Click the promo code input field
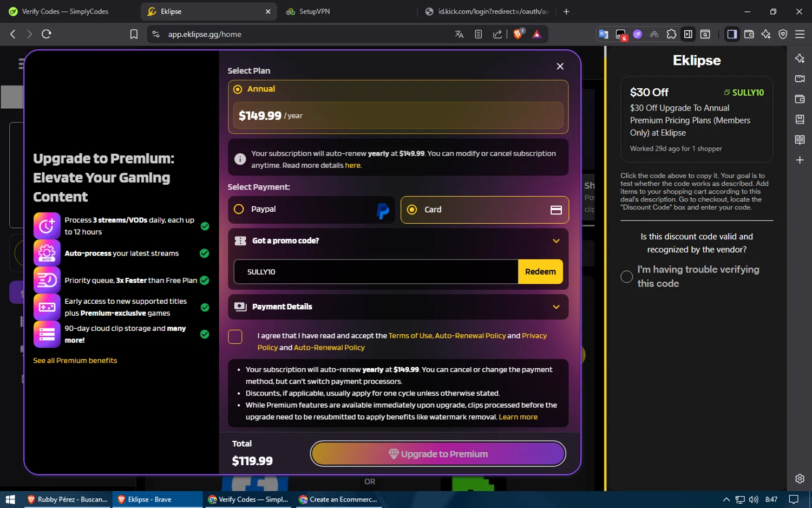The image size is (812, 508). click(376, 272)
